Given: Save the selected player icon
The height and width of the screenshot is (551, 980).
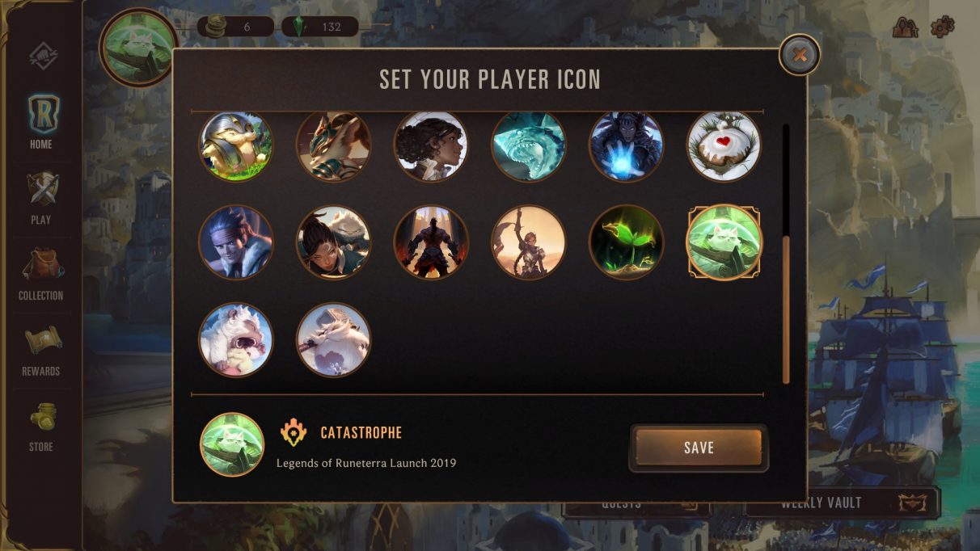Looking at the screenshot, I should coord(699,448).
